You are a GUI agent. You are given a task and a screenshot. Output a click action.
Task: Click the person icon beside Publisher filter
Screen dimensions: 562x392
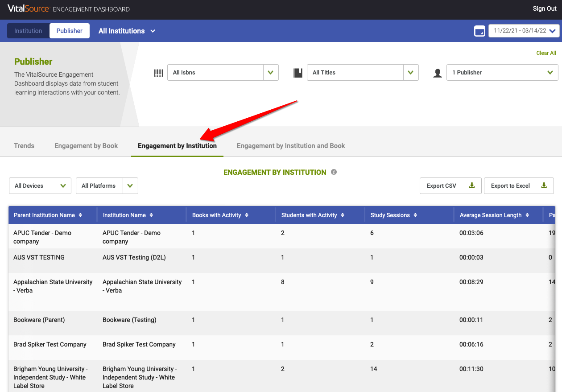click(x=438, y=73)
